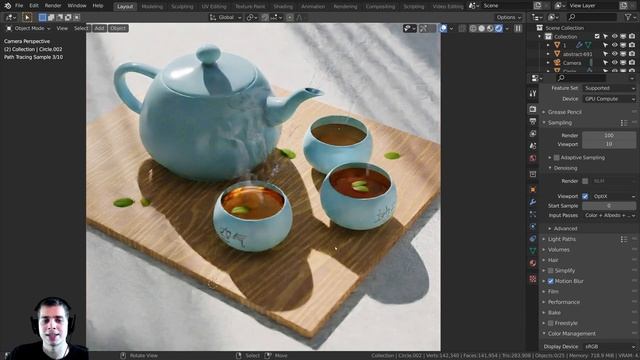
Task: Click the outliner search field
Action: pyautogui.click(x=591, y=17)
